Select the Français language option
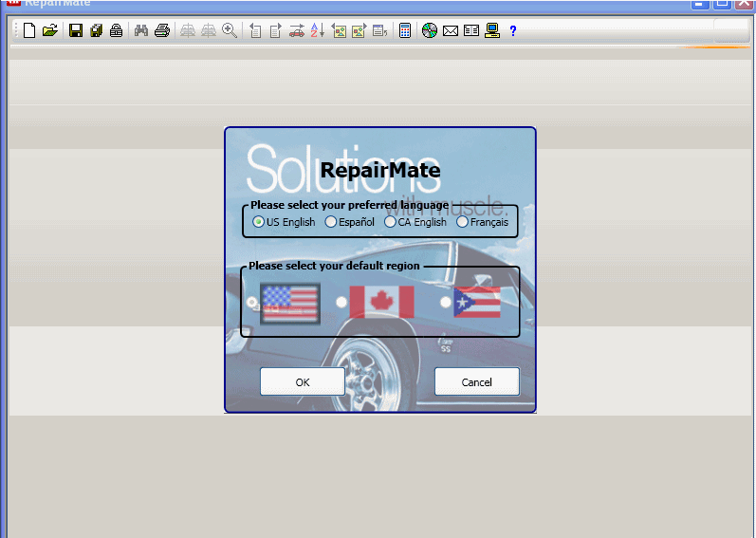 pyautogui.click(x=482, y=222)
